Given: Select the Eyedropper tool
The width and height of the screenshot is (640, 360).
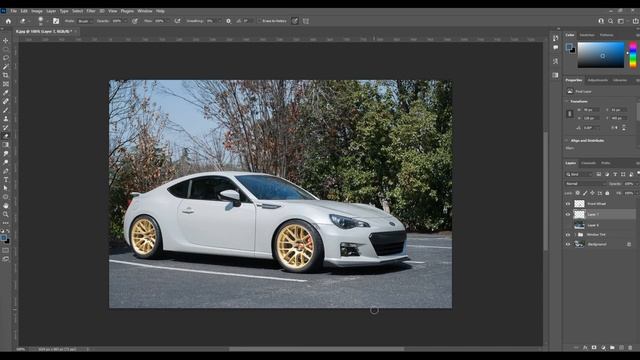Looking at the screenshot, I should tap(6, 93).
